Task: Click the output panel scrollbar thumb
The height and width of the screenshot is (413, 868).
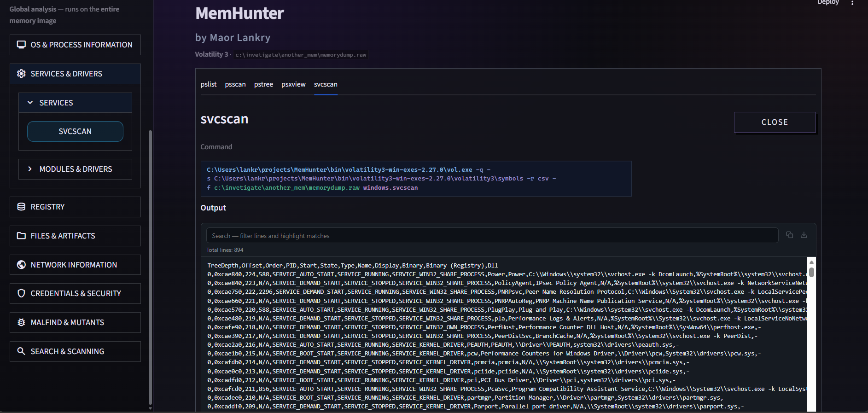Action: (x=812, y=272)
